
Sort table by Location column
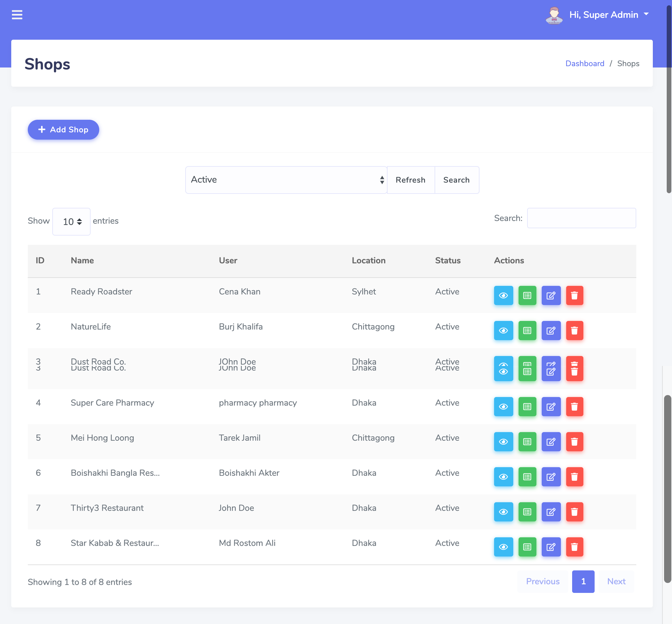tap(368, 260)
